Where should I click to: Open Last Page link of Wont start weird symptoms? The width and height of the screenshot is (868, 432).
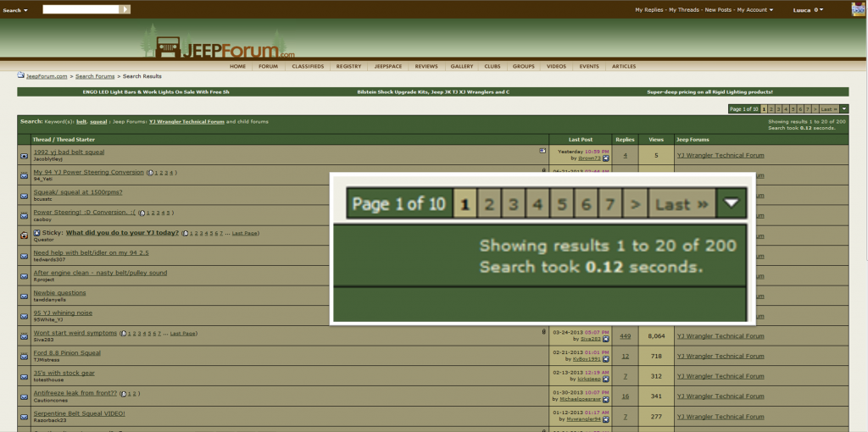click(x=183, y=334)
